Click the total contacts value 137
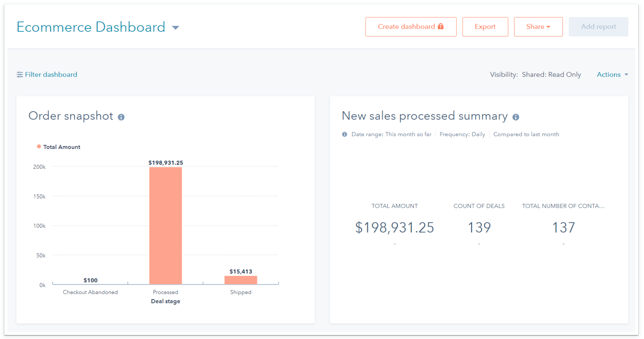 563,227
